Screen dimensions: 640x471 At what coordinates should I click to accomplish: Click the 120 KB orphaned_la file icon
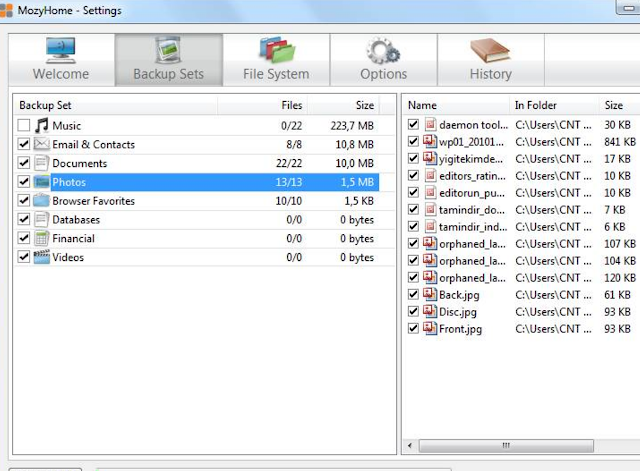pos(430,278)
